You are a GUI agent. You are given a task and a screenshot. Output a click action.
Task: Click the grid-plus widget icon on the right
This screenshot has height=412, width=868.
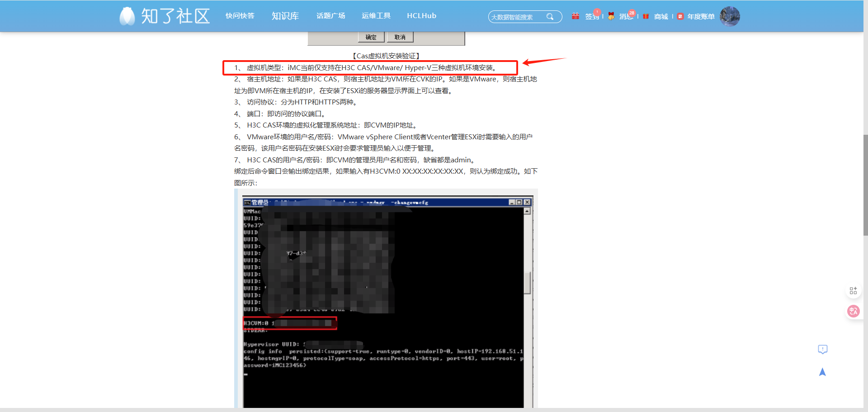(853, 291)
